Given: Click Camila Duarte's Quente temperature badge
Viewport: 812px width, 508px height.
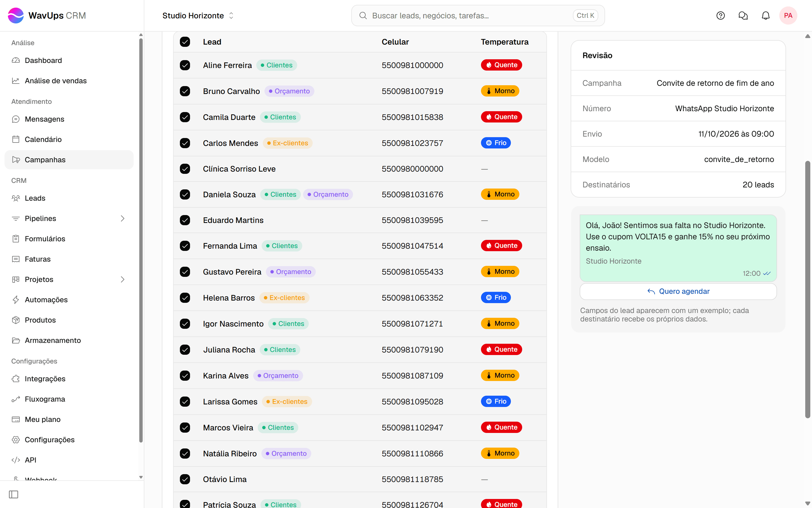Looking at the screenshot, I should point(501,117).
